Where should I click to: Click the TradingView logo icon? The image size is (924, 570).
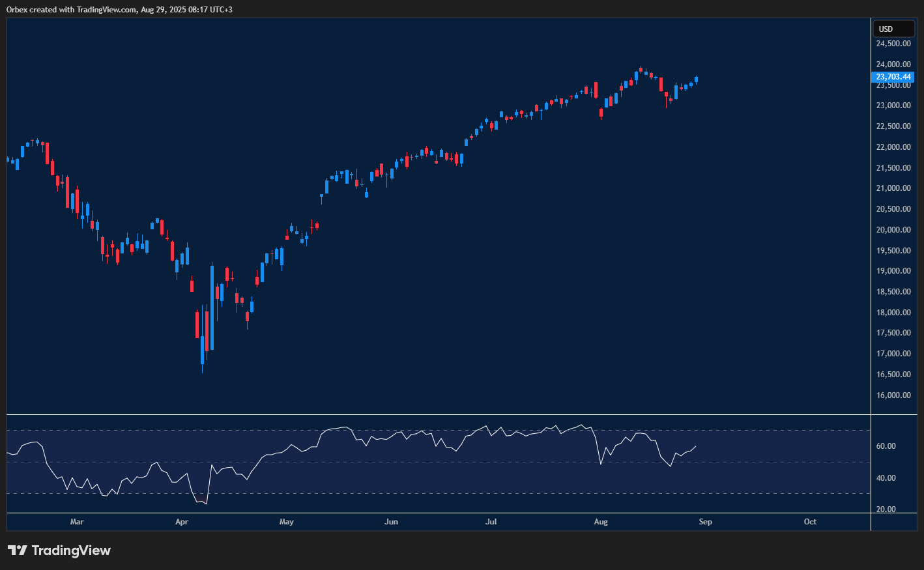18,550
